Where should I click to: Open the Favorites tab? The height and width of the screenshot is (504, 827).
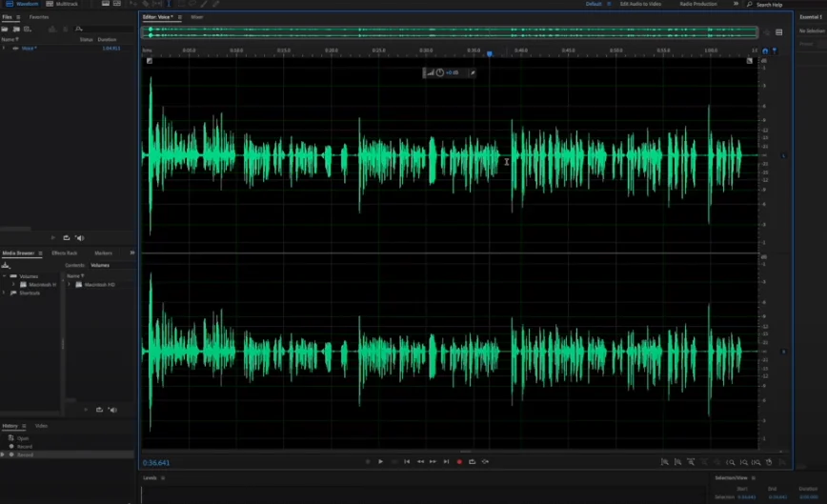pos(39,17)
